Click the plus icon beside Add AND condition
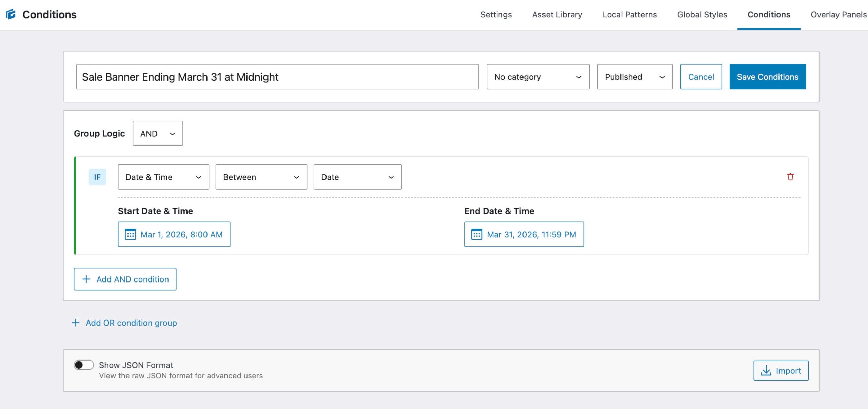 86,279
